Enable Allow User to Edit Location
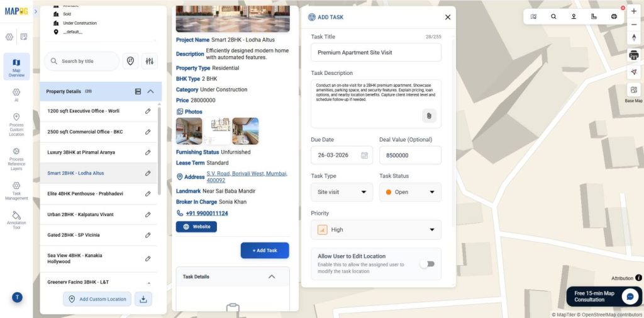This screenshot has width=644, height=318. pyautogui.click(x=427, y=264)
